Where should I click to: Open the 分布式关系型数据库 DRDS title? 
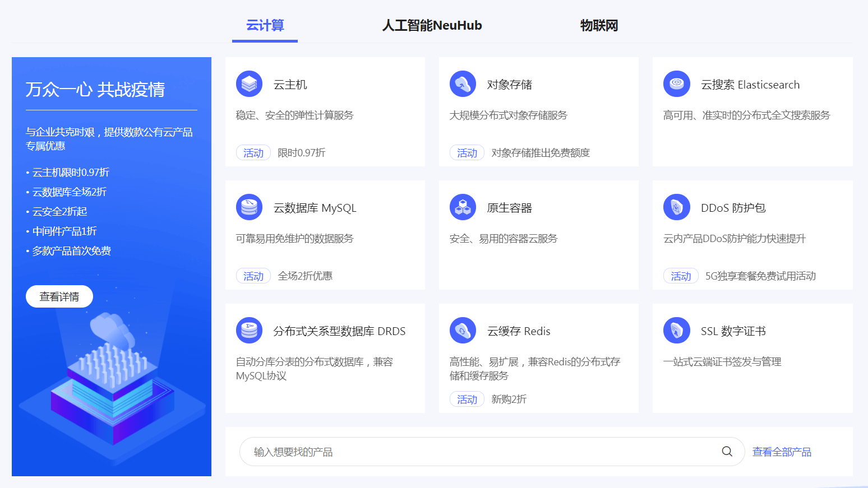pyautogui.click(x=339, y=331)
